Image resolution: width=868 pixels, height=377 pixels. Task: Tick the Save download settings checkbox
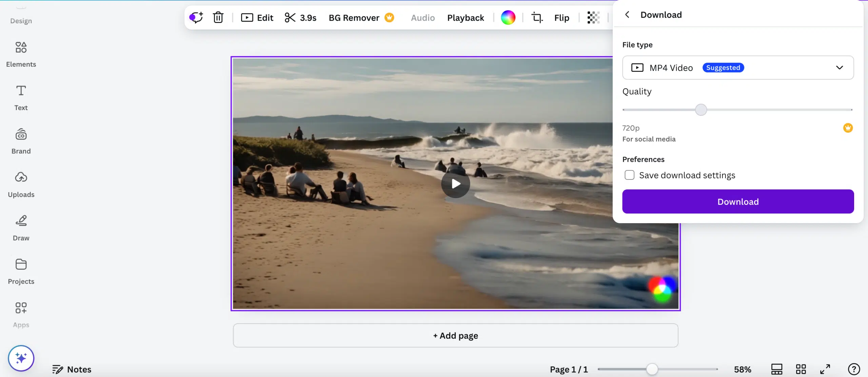tap(629, 175)
